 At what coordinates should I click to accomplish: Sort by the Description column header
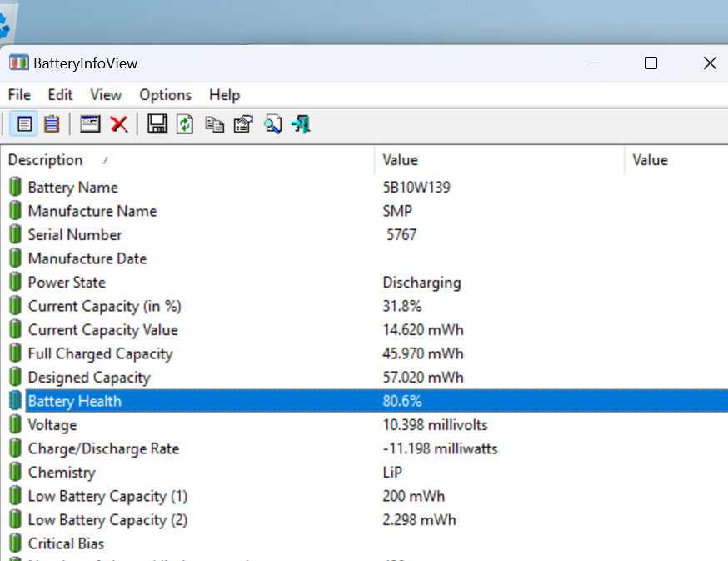tap(187, 160)
